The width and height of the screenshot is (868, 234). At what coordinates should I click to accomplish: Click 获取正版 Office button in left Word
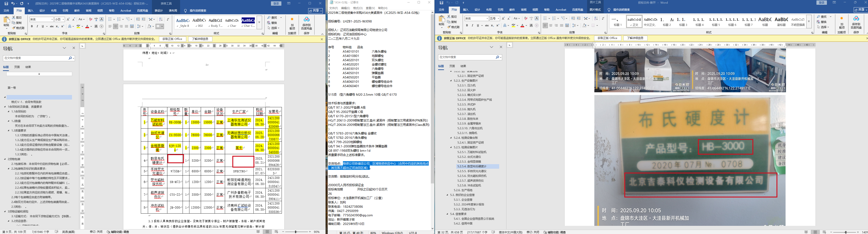click(x=172, y=39)
